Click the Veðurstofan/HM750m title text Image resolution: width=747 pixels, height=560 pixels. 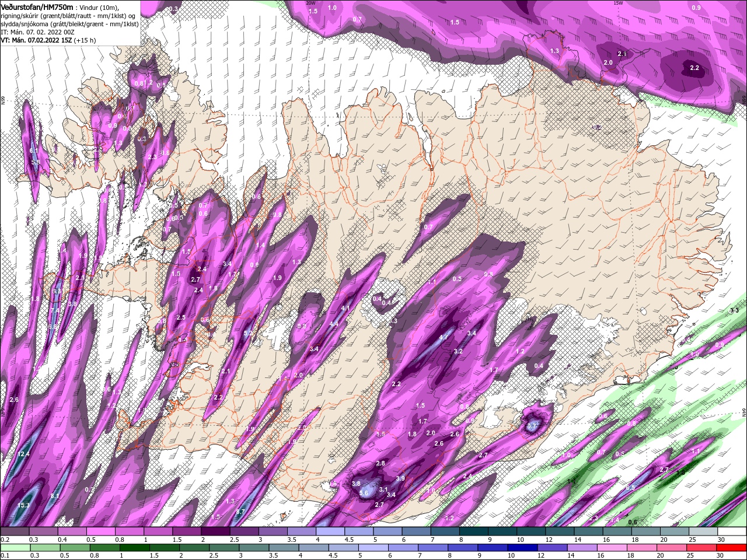tap(37, 6)
